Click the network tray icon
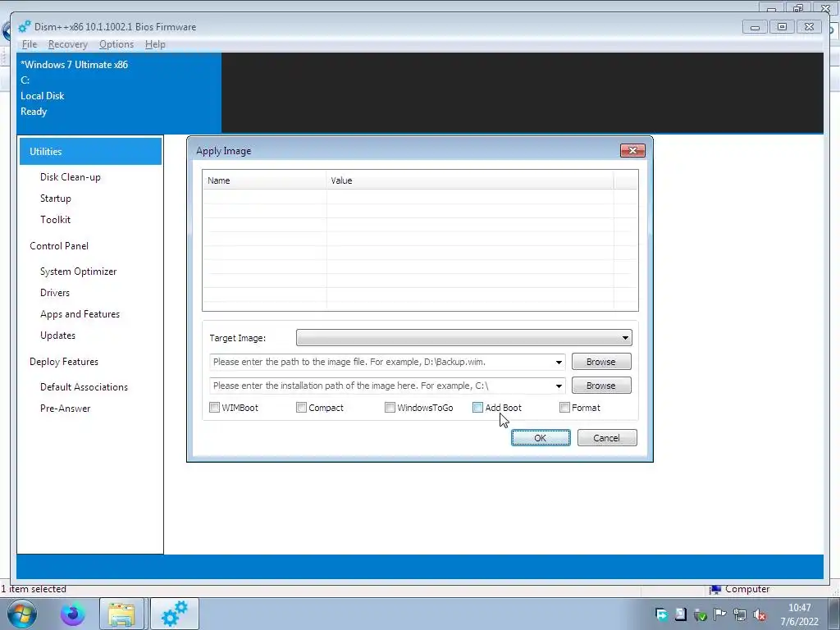The height and width of the screenshot is (630, 840). (740, 614)
